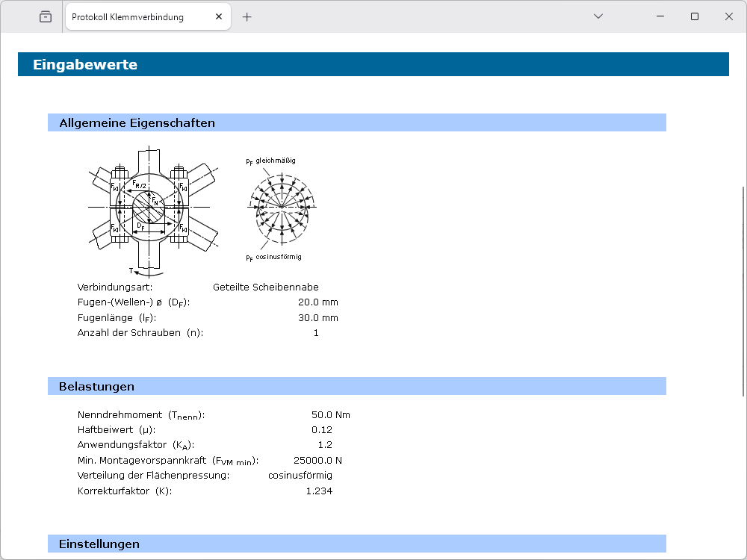Screen dimensions: 747x560
Task: Minimize the browser window
Action: pos(660,16)
